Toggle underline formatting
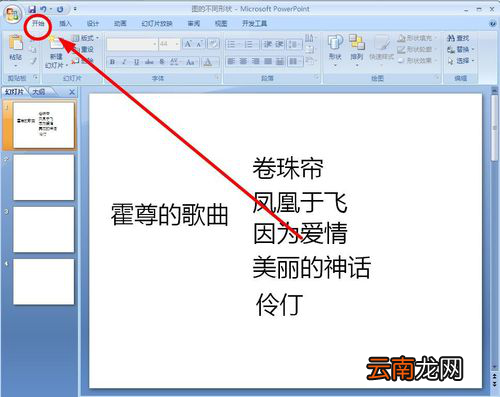The width and height of the screenshot is (500, 397). pyautogui.click(x=136, y=62)
